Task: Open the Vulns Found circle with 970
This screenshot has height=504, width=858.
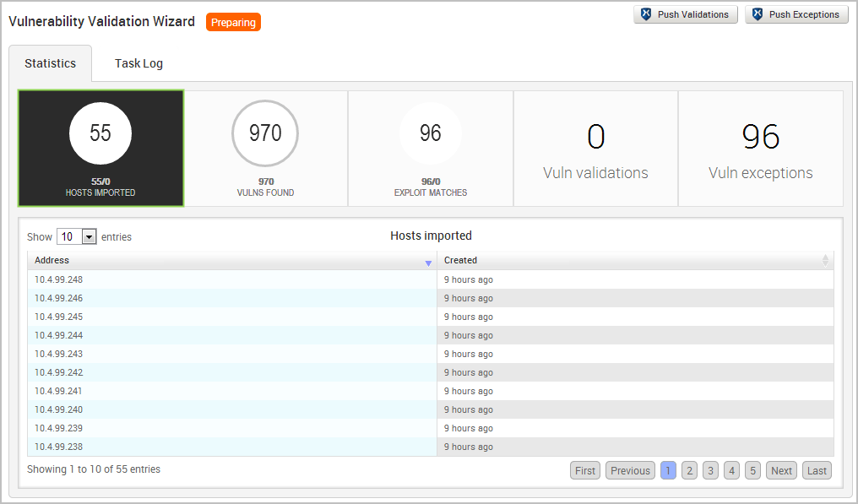Action: pos(265,133)
